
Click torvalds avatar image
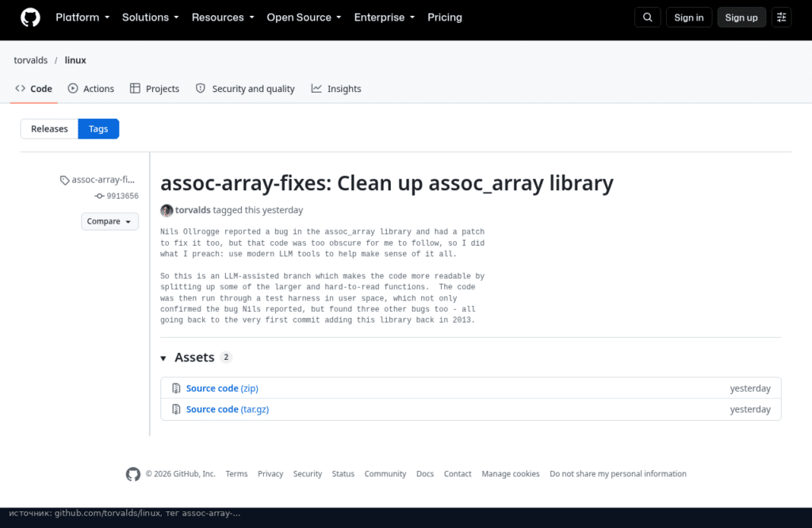(x=167, y=210)
